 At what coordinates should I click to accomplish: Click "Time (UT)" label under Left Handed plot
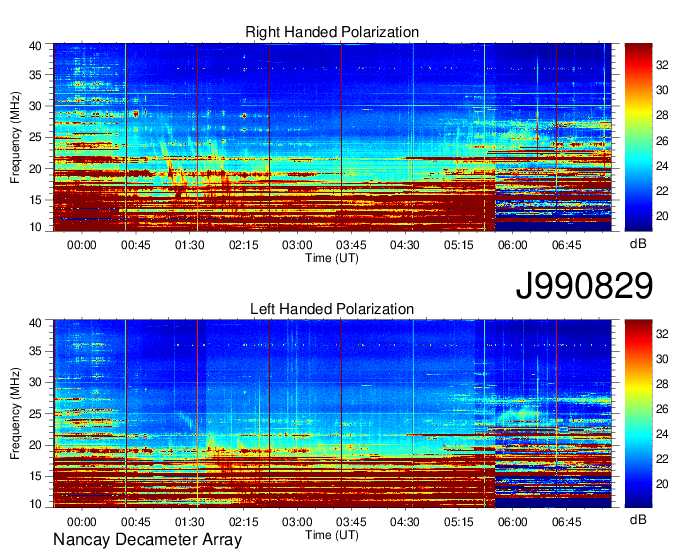point(332,535)
